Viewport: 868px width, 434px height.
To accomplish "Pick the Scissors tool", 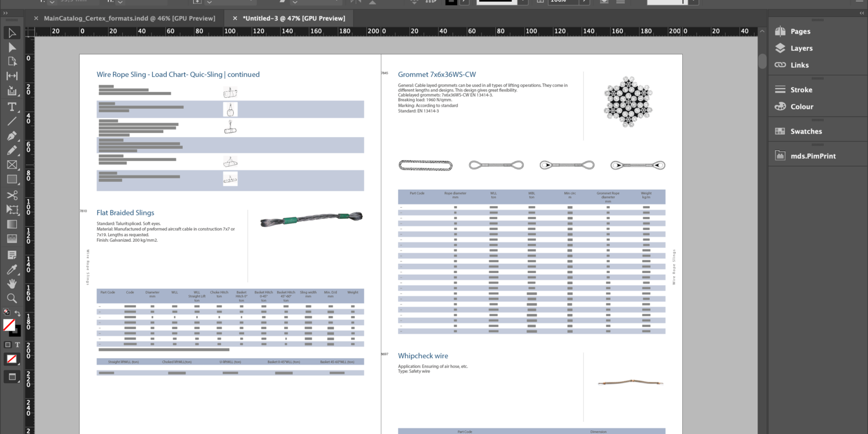I will point(12,195).
